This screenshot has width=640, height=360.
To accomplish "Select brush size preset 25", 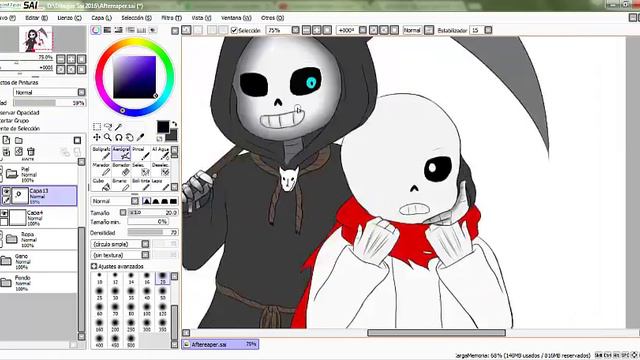I will click(99, 294).
